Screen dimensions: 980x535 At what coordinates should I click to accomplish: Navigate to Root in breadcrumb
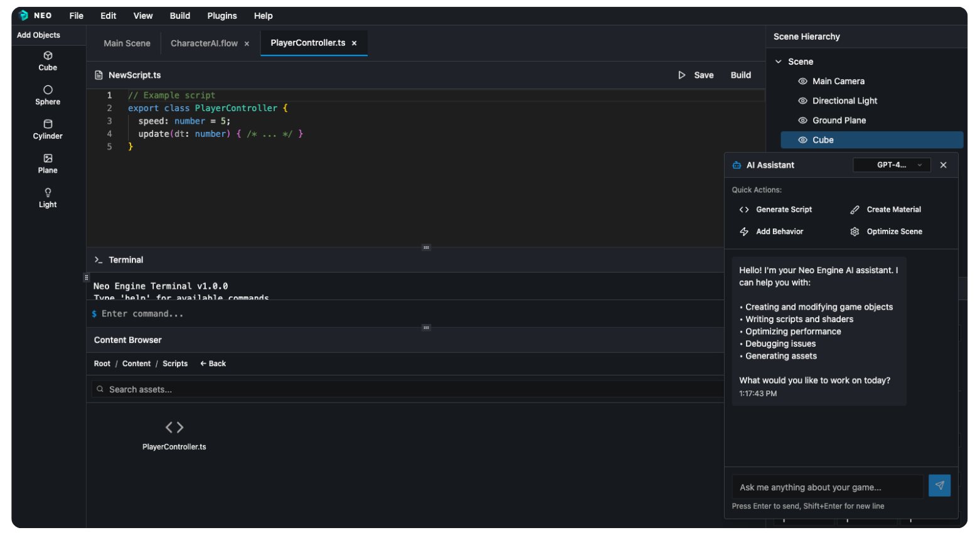point(102,364)
